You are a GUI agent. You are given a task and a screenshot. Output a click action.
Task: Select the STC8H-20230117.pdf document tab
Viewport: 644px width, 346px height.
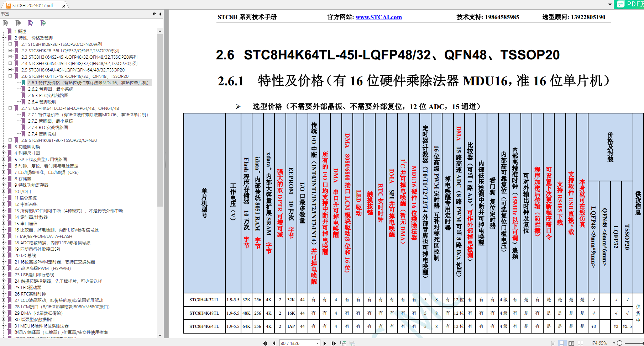(x=34, y=6)
